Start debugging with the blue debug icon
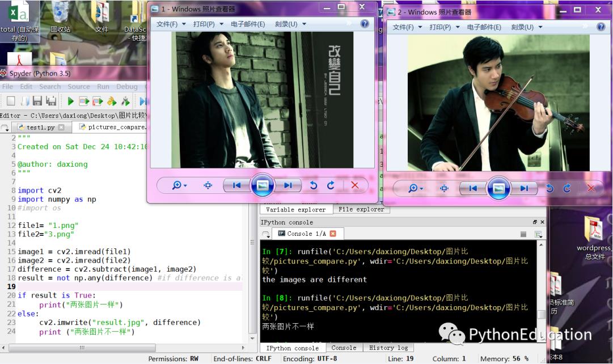Viewport: 613px width, 364px height. pos(143,101)
